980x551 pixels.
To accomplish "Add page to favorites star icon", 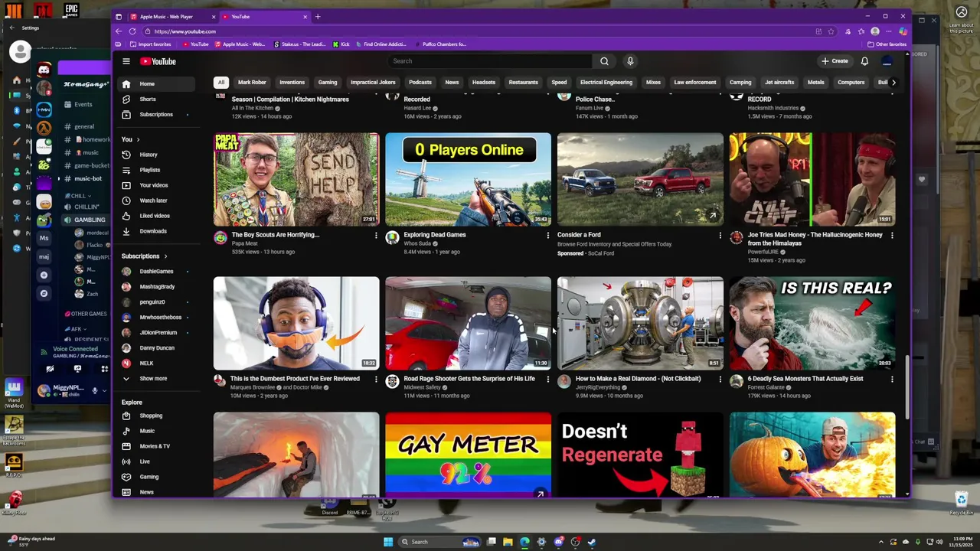I will 831,31.
